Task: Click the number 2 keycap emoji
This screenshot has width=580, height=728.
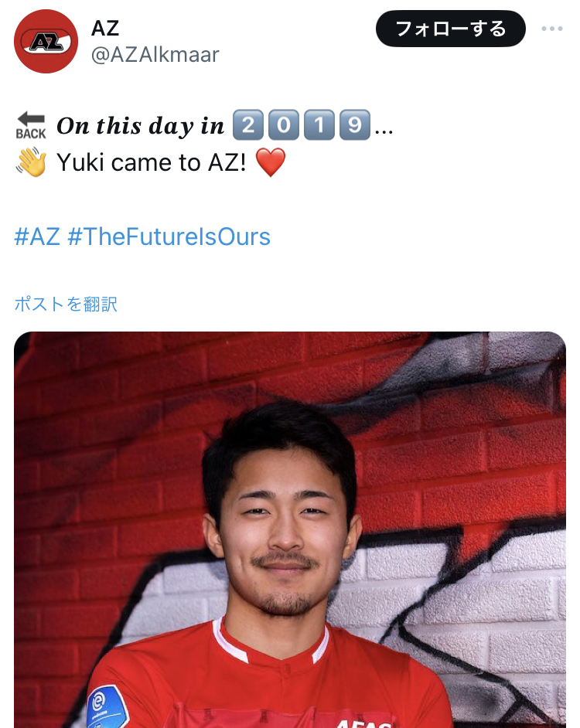Action: (247, 125)
